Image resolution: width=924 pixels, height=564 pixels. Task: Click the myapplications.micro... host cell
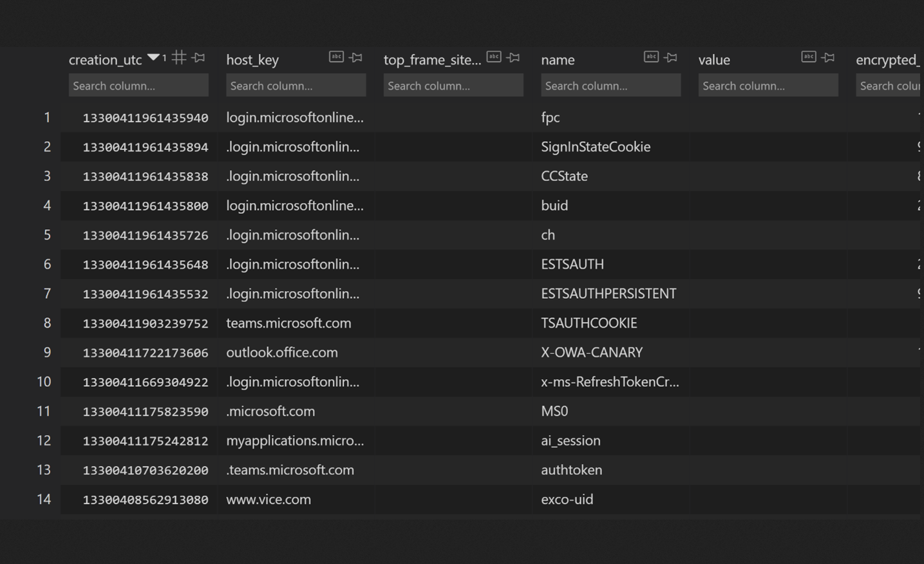[x=295, y=440]
